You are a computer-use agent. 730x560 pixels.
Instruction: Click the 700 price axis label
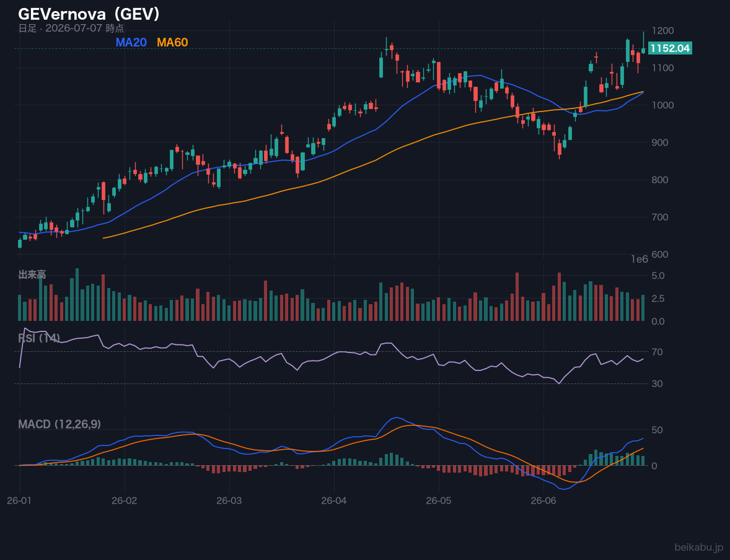click(660, 217)
